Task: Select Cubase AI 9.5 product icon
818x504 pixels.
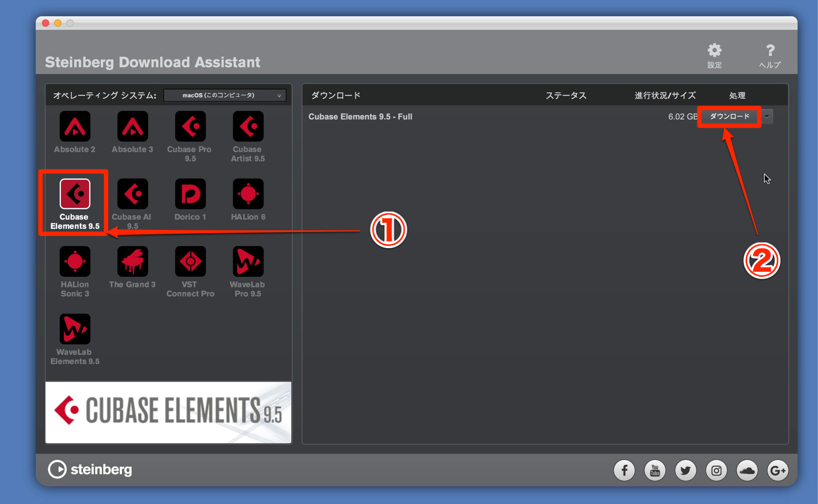Action: pyautogui.click(x=132, y=194)
